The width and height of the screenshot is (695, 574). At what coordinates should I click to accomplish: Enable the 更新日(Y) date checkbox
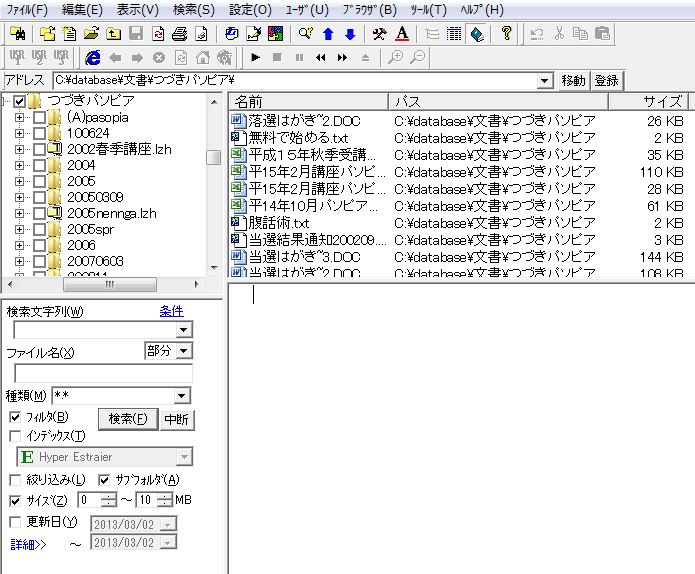(x=15, y=522)
